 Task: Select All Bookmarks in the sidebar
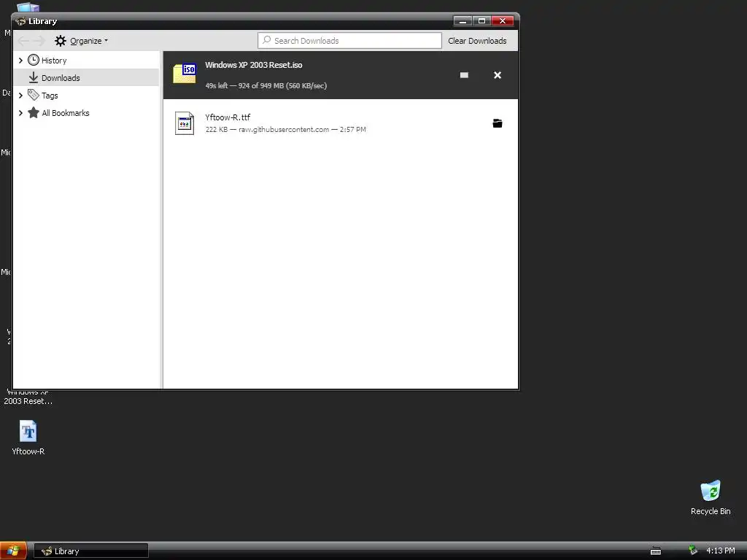pos(65,113)
